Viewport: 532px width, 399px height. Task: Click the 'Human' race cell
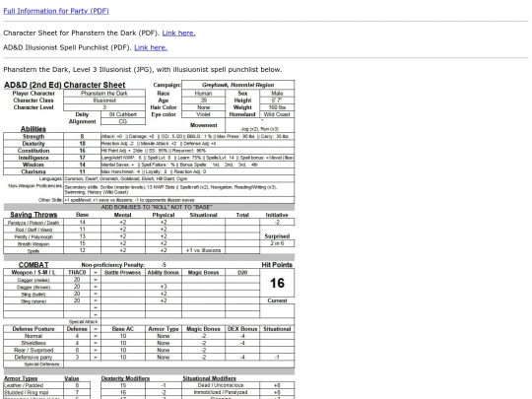pos(203,94)
